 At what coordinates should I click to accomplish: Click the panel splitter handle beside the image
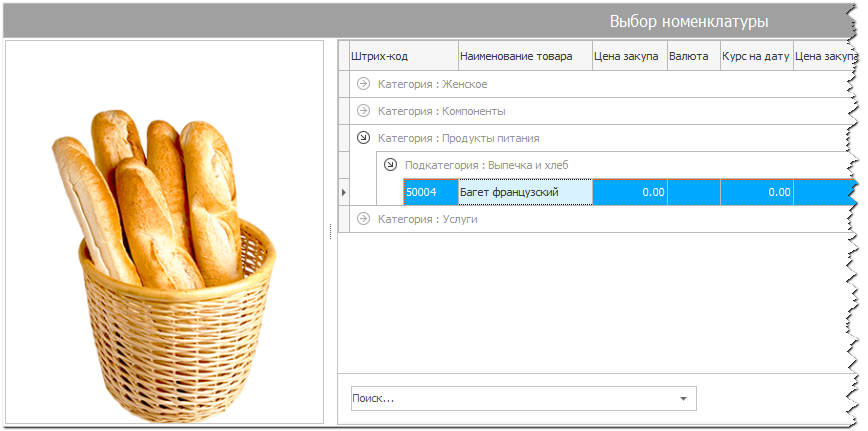[330, 232]
